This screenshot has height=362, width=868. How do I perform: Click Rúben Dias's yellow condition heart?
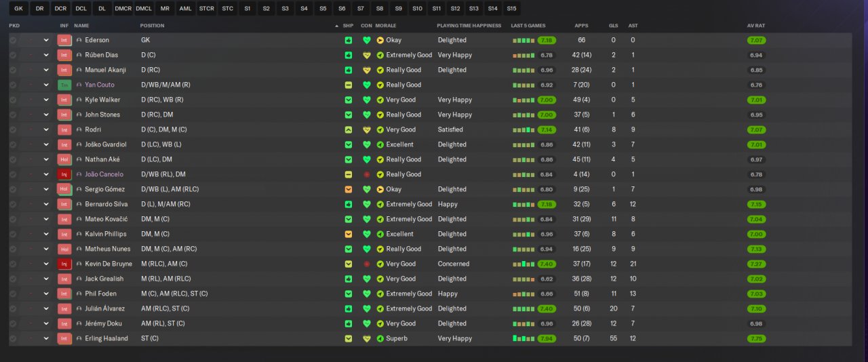(367, 55)
